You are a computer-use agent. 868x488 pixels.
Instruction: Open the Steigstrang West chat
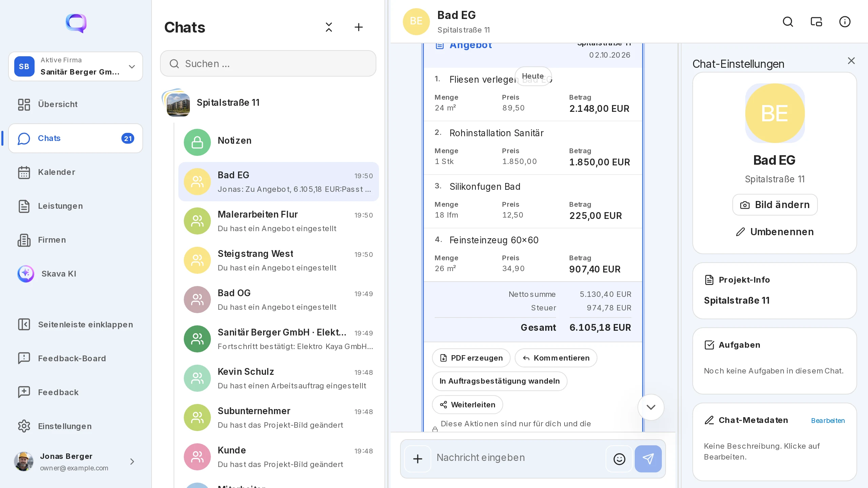[x=279, y=260]
